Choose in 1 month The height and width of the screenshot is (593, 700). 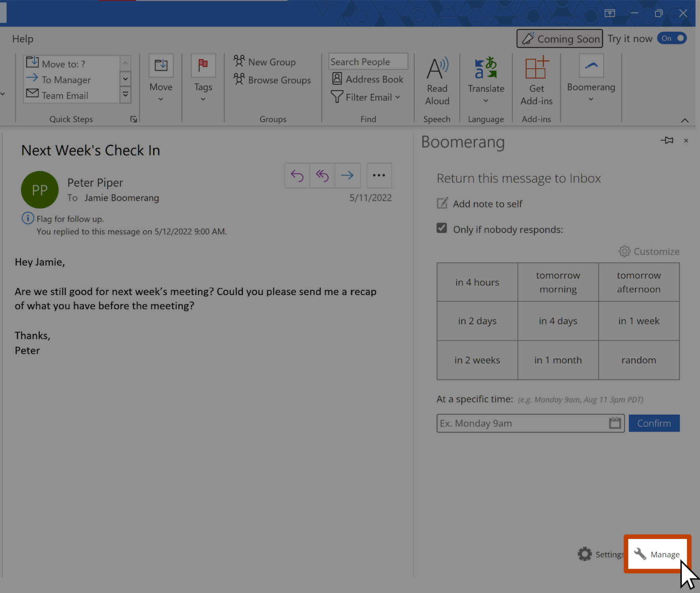tap(558, 360)
